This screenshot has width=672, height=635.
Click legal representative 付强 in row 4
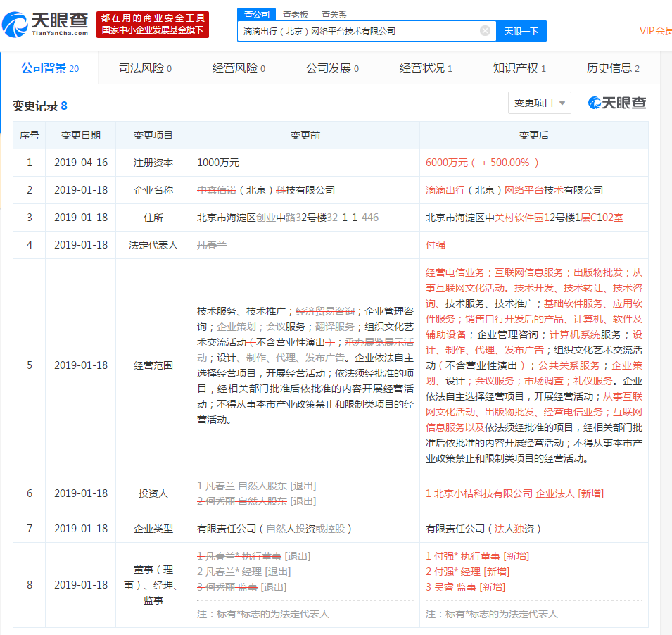435,245
